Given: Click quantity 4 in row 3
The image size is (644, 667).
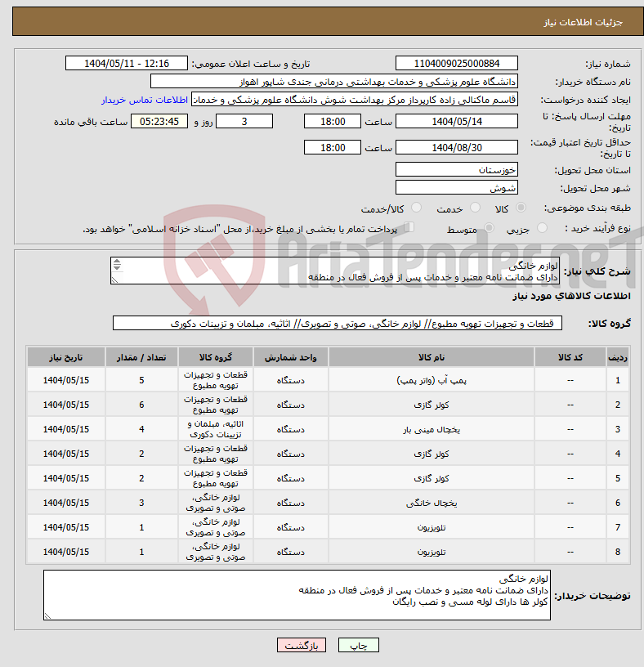Looking at the screenshot, I should (141, 429).
